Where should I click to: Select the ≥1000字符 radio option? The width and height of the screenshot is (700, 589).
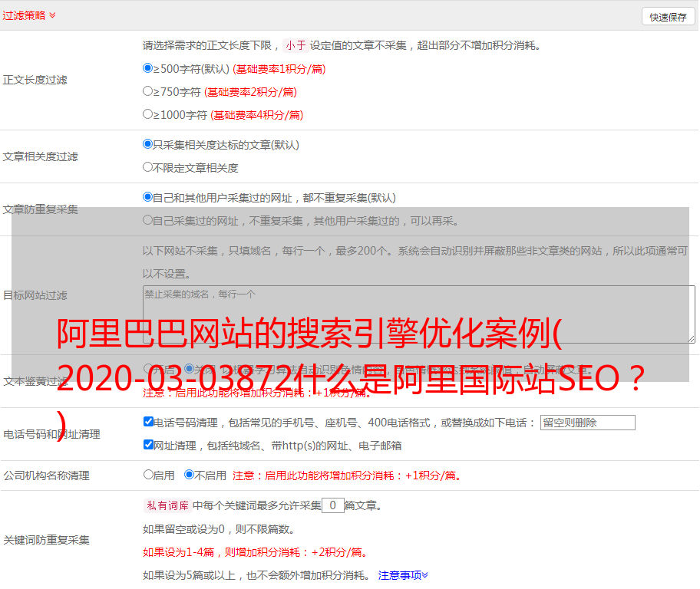(147, 114)
